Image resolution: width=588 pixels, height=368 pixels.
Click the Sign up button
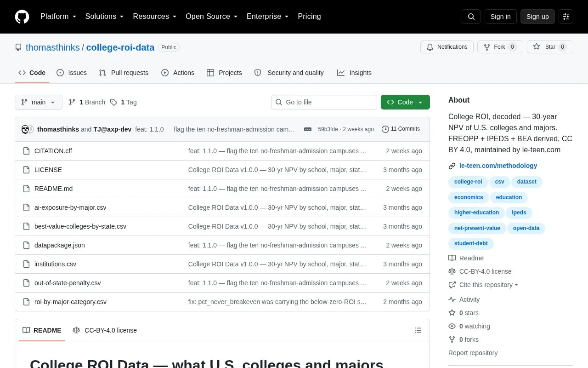[537, 17]
